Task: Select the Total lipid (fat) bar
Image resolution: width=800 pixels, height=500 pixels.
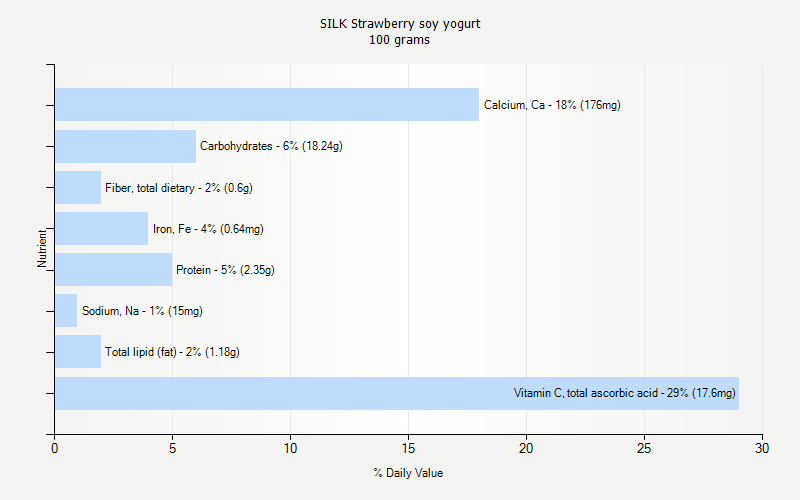Action: click(78, 352)
